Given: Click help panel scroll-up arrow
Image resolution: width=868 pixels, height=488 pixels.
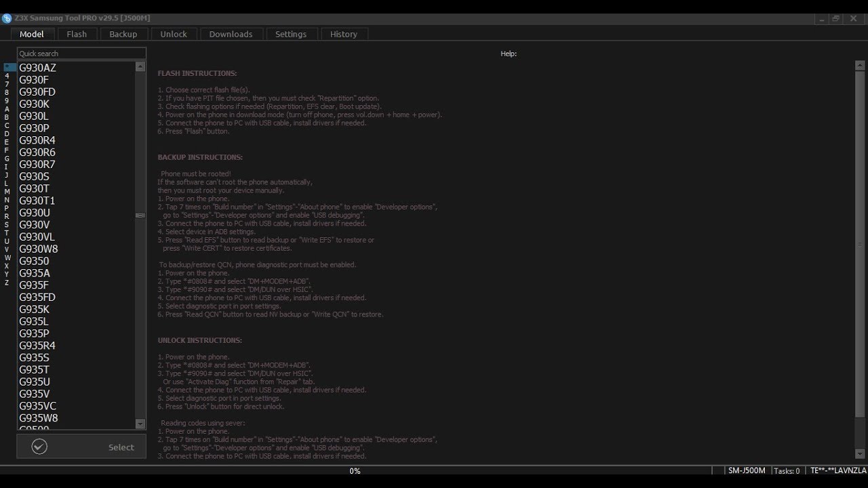Looking at the screenshot, I should tap(860, 66).
